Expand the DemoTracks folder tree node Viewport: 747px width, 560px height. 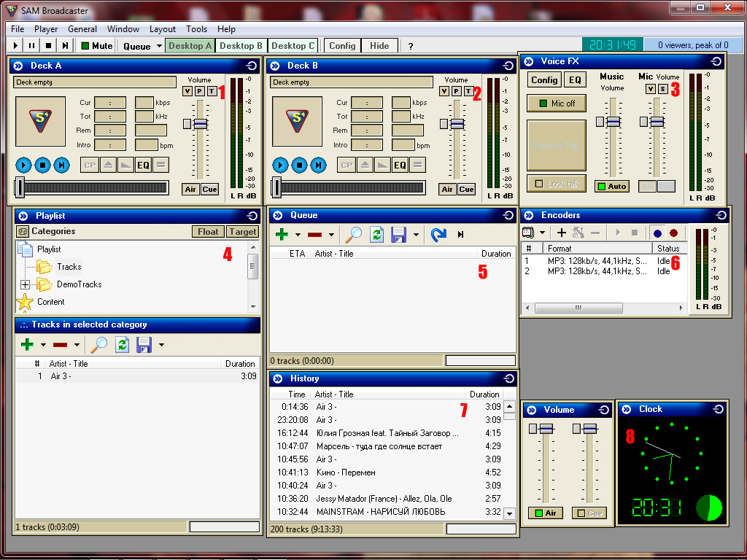(x=25, y=284)
